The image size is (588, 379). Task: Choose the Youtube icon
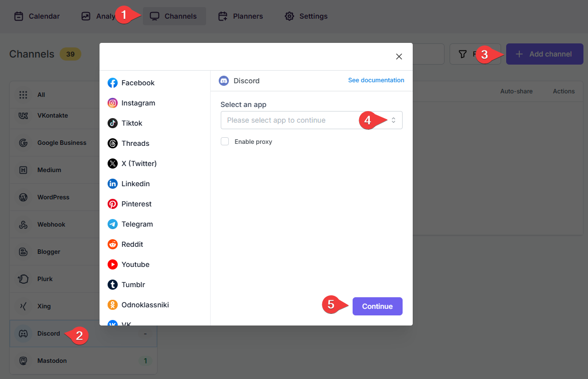point(113,265)
